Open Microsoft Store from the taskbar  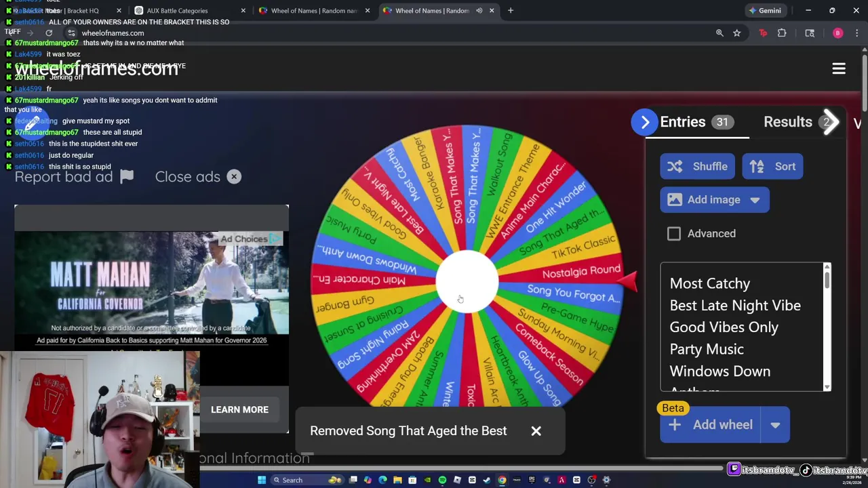pos(412,480)
